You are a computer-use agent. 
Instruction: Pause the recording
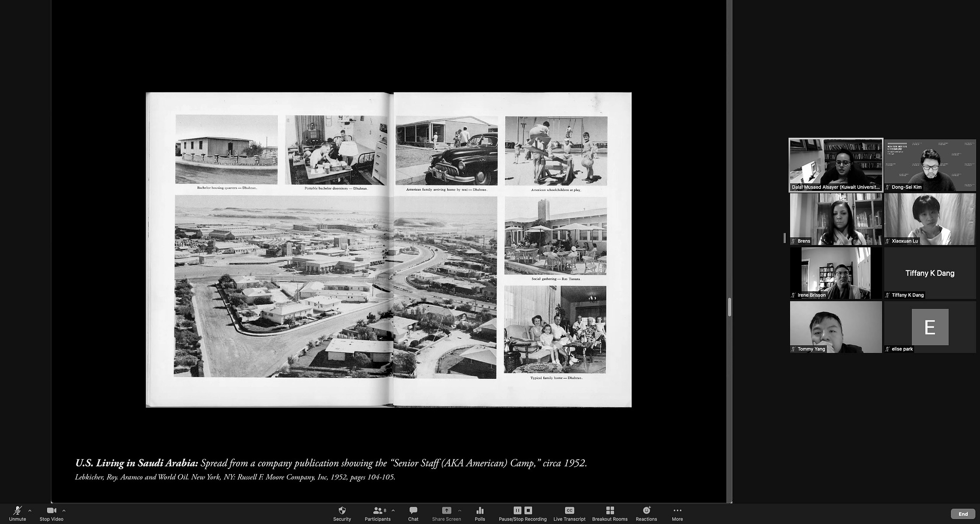pyautogui.click(x=517, y=510)
